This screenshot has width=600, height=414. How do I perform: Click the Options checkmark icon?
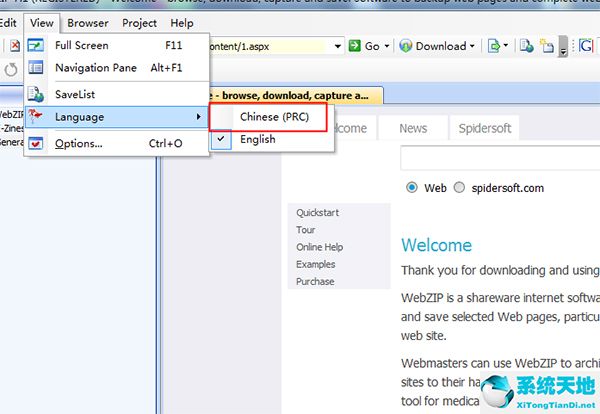tap(36, 143)
